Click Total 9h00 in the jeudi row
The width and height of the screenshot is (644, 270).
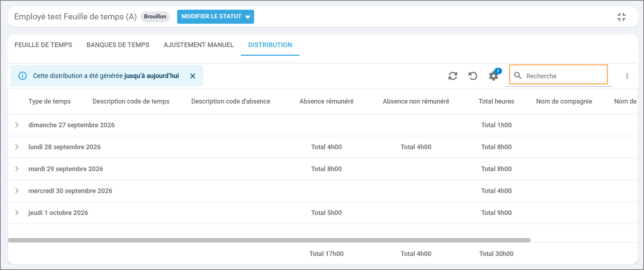(x=496, y=212)
